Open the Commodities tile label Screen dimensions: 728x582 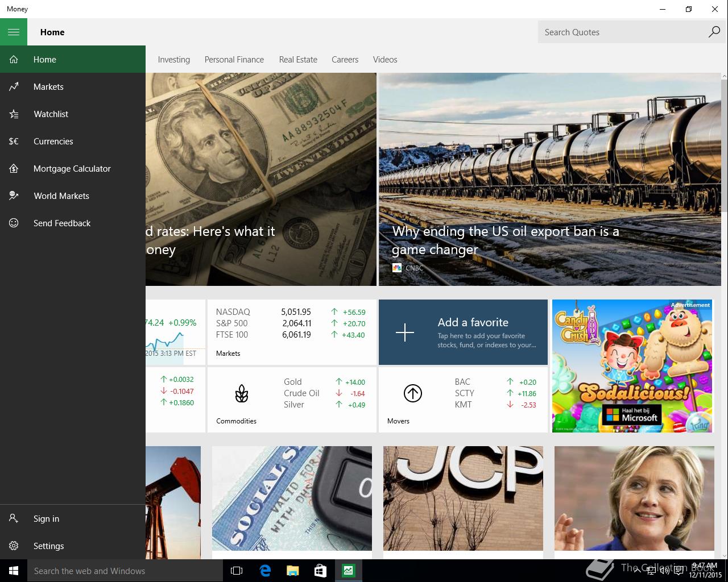point(236,421)
